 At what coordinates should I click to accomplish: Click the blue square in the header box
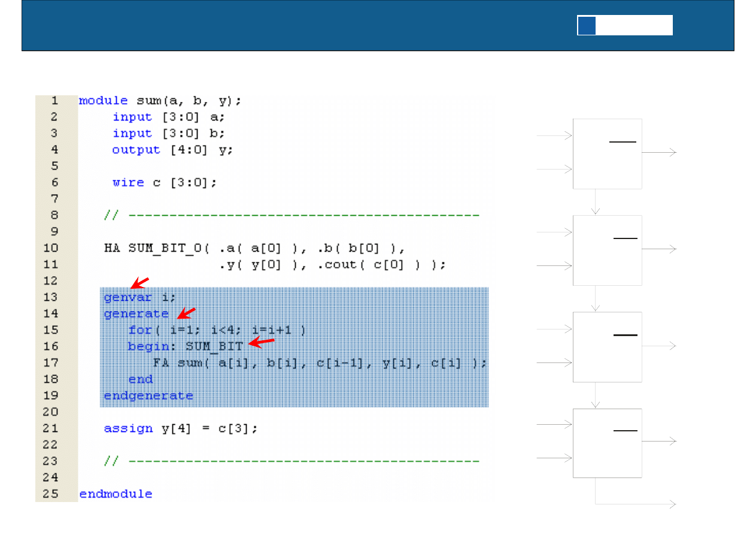pos(587,25)
